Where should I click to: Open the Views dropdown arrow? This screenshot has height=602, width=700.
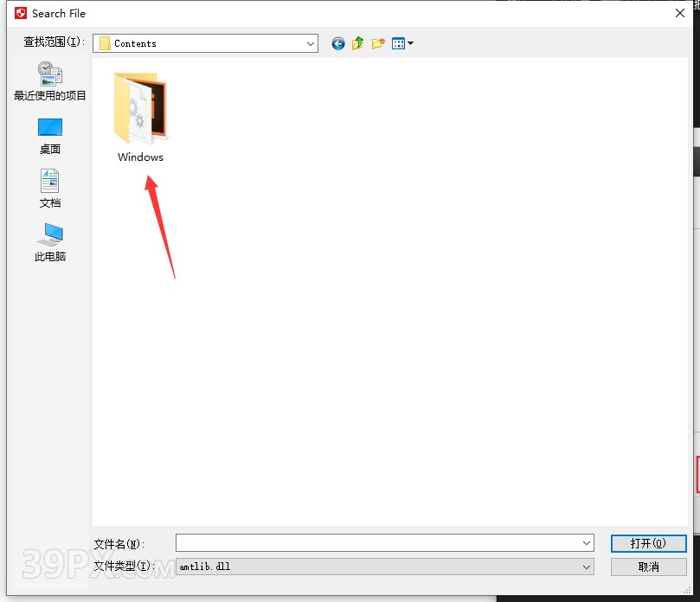click(408, 43)
